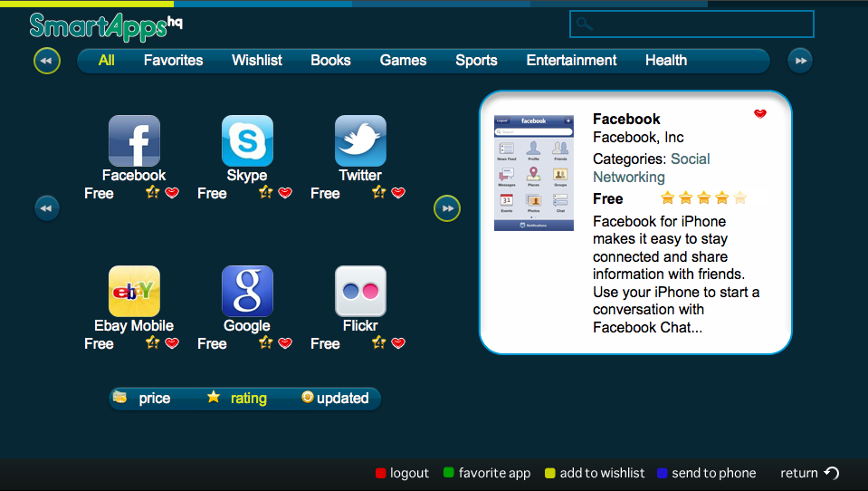
Task: Add Facebook to wishlist with star icon
Action: tap(153, 192)
